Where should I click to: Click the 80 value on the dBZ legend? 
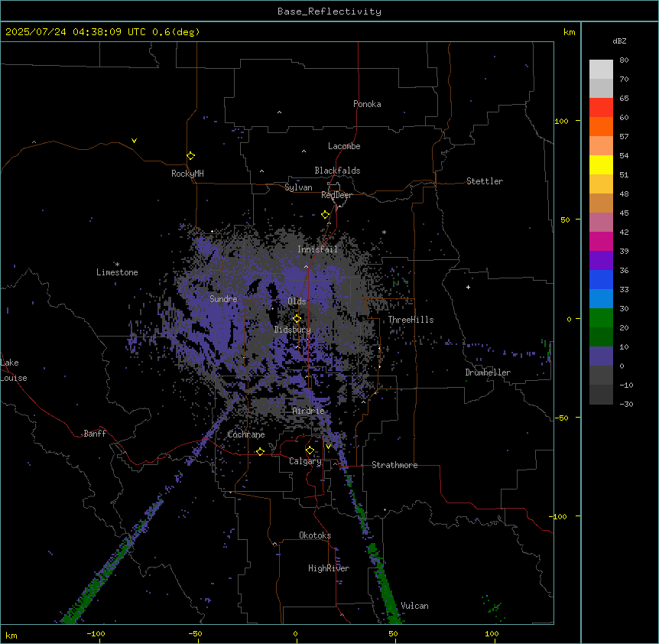(624, 60)
